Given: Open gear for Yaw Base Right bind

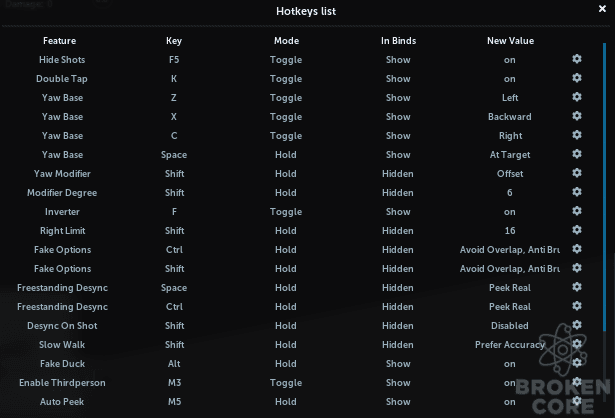Looking at the screenshot, I should [577, 135].
